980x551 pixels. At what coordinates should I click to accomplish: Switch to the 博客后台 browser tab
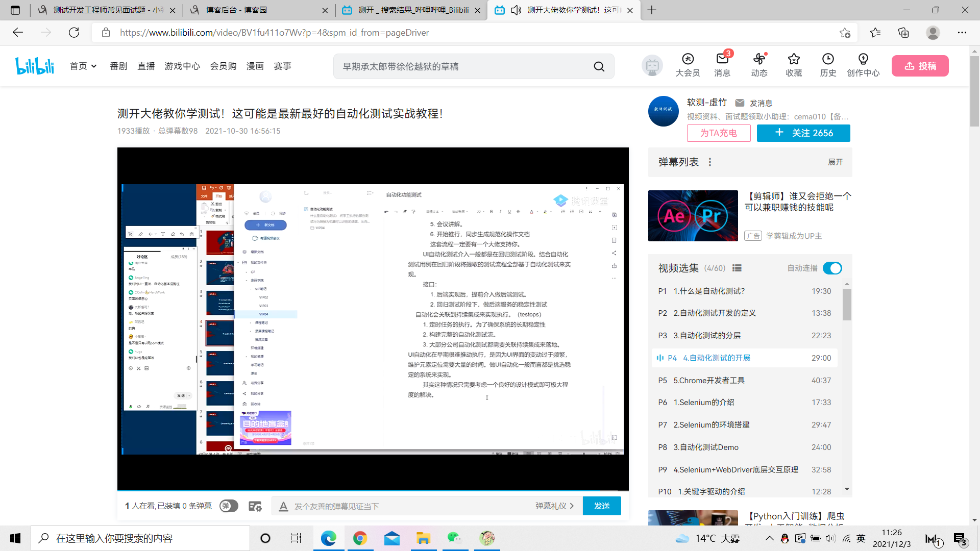coord(236,10)
